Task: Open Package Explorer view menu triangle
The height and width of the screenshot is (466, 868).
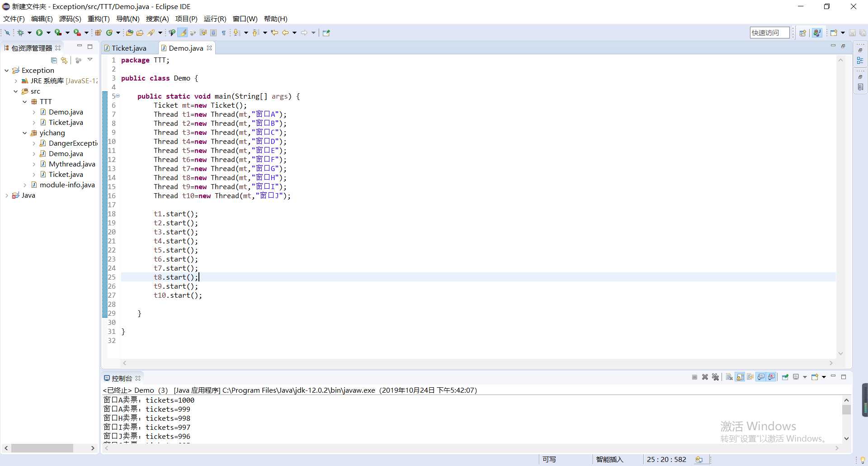Action: tap(90, 60)
